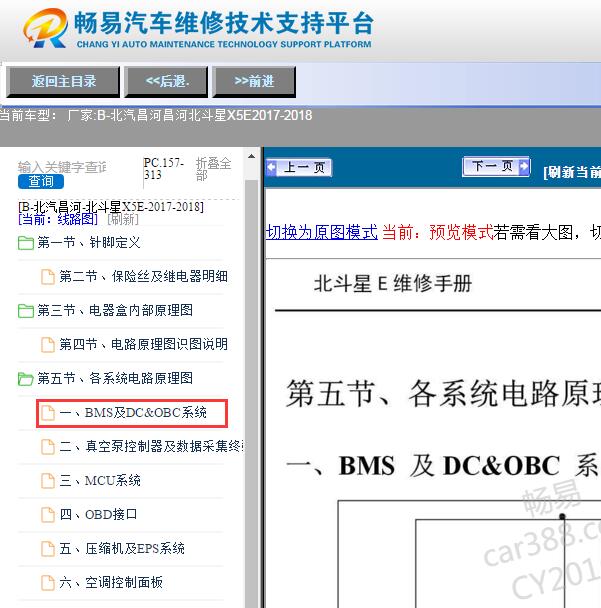601x608 pixels.
Task: Click the 当前：预览模式 red text
Action: point(437,233)
